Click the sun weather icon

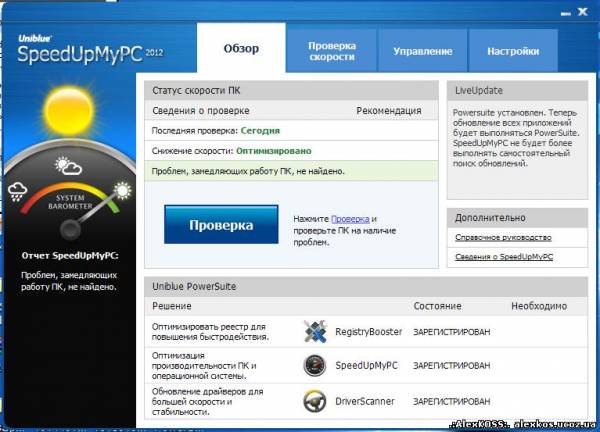point(69,111)
